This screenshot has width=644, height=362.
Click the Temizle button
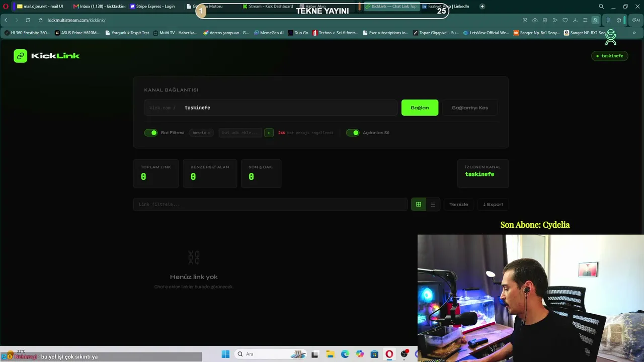point(458,204)
